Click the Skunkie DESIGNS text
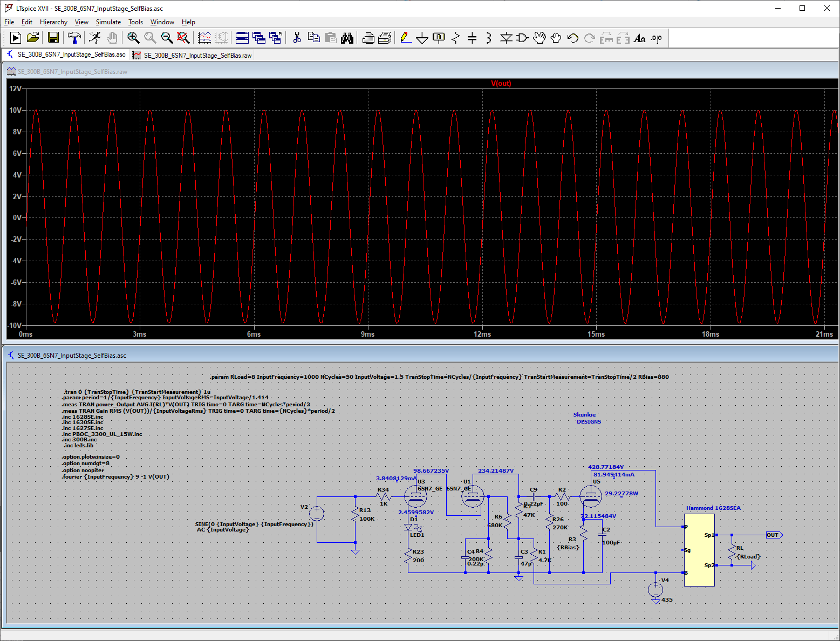This screenshot has height=641, width=840. (587, 418)
